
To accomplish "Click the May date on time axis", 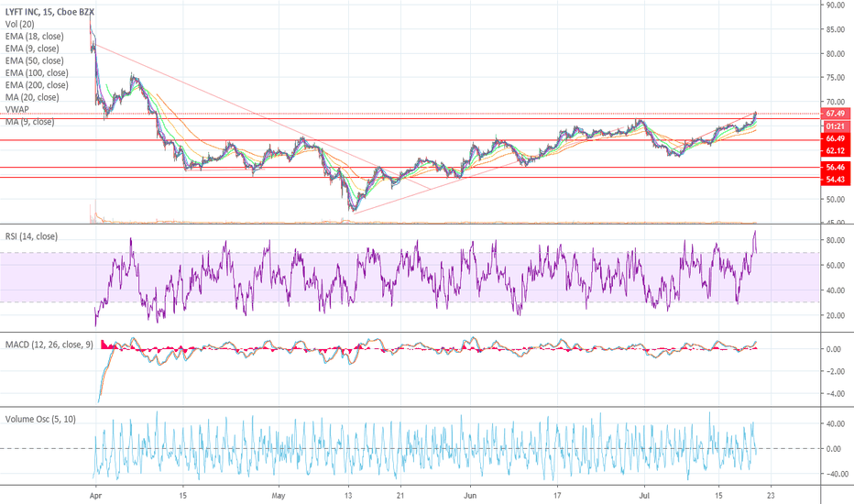I will click(279, 496).
